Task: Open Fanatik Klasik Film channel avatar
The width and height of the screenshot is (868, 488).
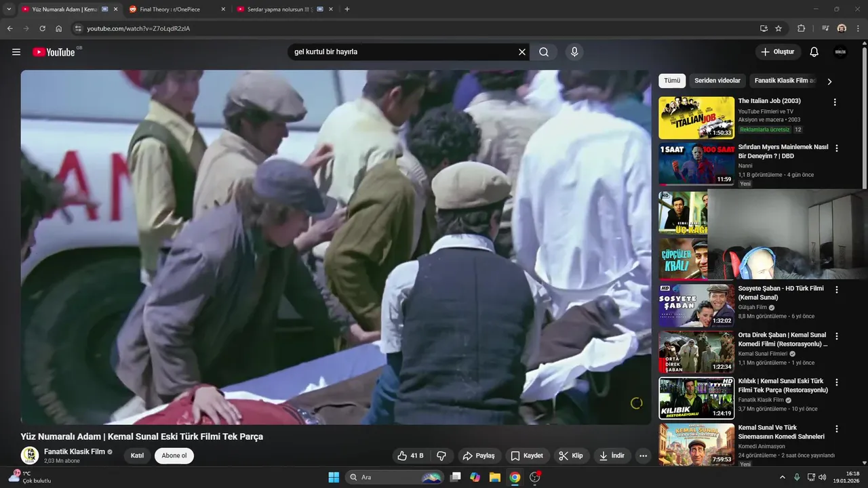Action: pos(29,455)
